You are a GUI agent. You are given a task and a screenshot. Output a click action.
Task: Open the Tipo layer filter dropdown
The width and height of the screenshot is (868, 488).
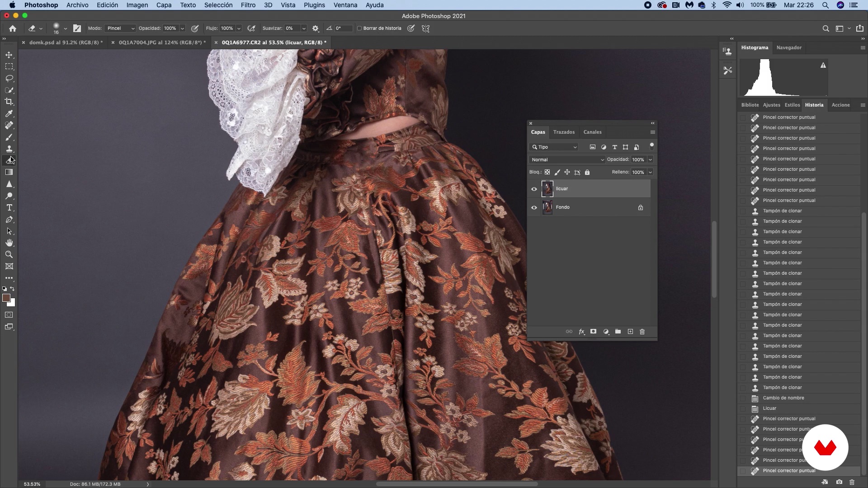(554, 147)
